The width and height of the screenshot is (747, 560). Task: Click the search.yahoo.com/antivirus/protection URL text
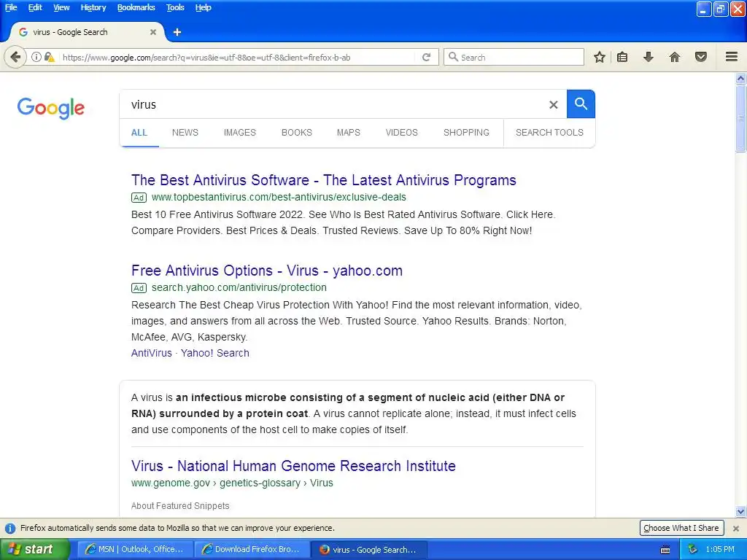pos(239,287)
